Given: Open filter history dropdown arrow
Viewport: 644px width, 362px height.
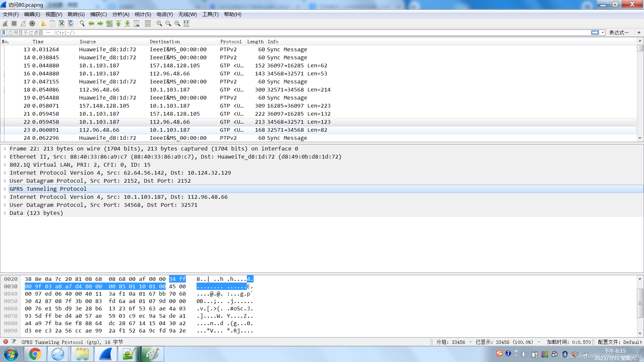Looking at the screenshot, I should point(603,33).
